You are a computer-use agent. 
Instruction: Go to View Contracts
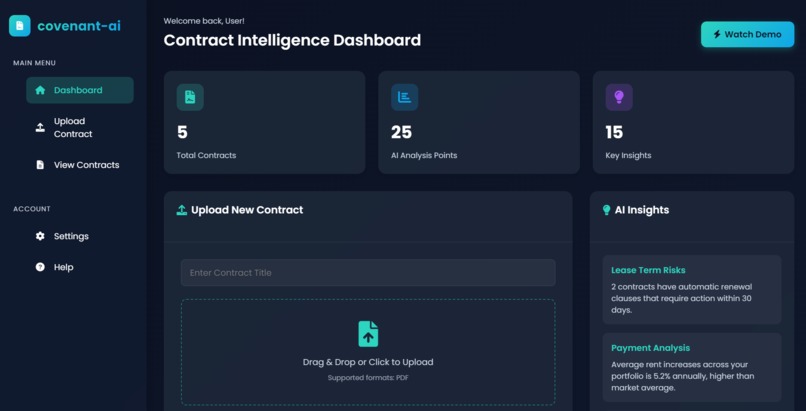tap(80, 165)
